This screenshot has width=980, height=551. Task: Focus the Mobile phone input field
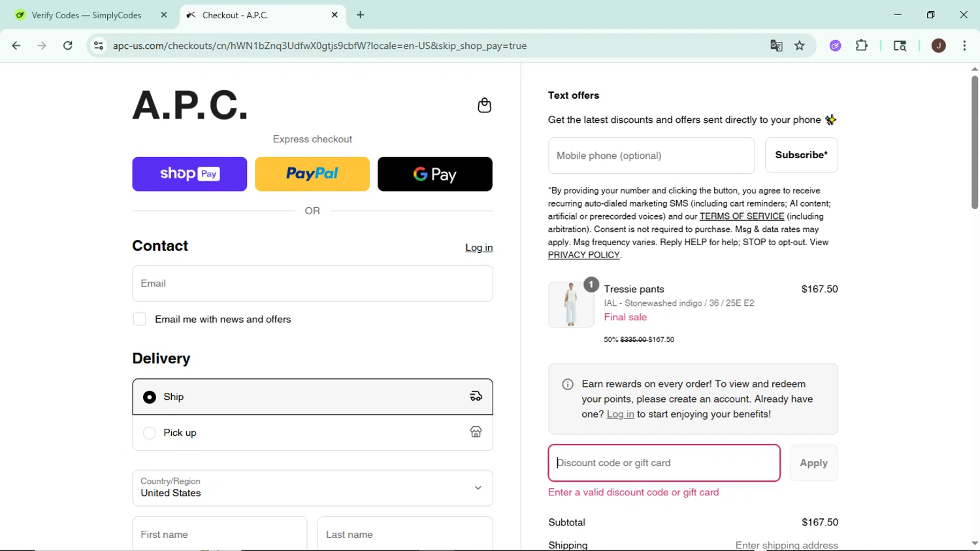pyautogui.click(x=651, y=156)
